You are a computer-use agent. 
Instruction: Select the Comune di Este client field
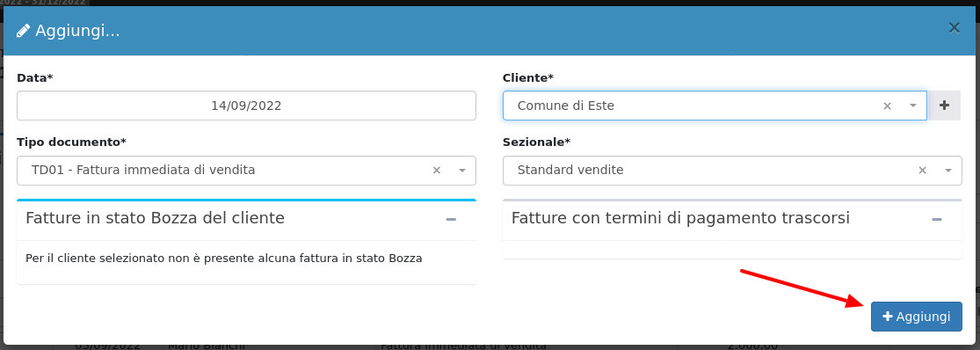click(715, 106)
